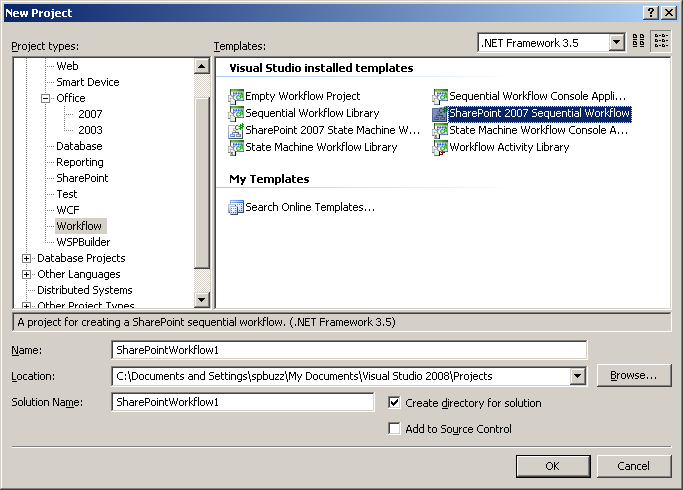Click the Sequential Workflow Console Application icon
The image size is (683, 490).
coord(440,96)
